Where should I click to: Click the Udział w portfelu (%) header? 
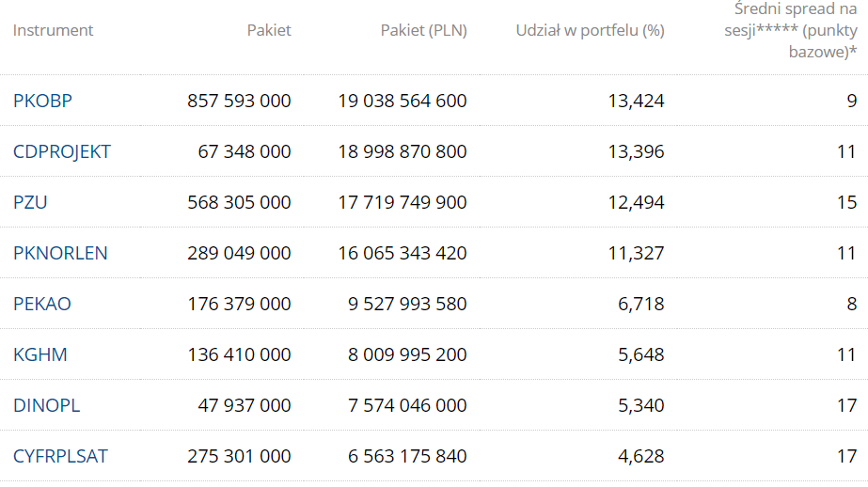coord(590,30)
